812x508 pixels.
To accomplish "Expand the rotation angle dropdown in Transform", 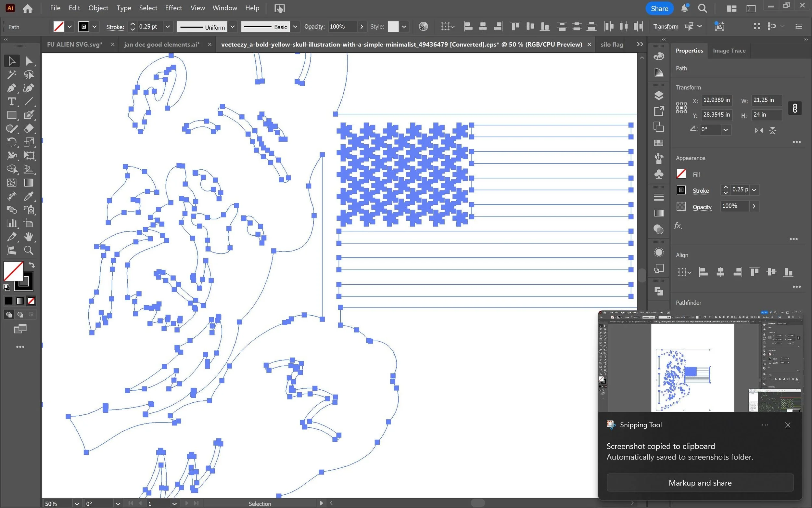I will click(725, 130).
